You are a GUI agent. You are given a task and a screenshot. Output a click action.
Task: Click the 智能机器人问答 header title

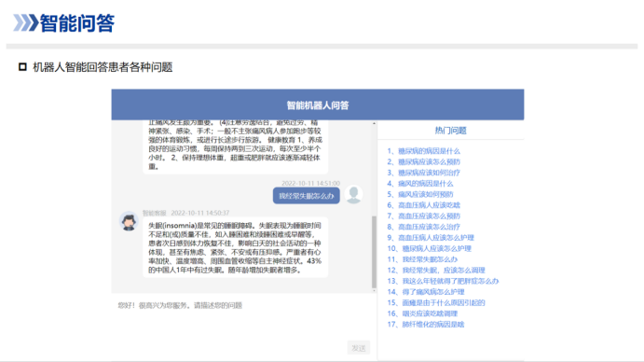(318, 105)
